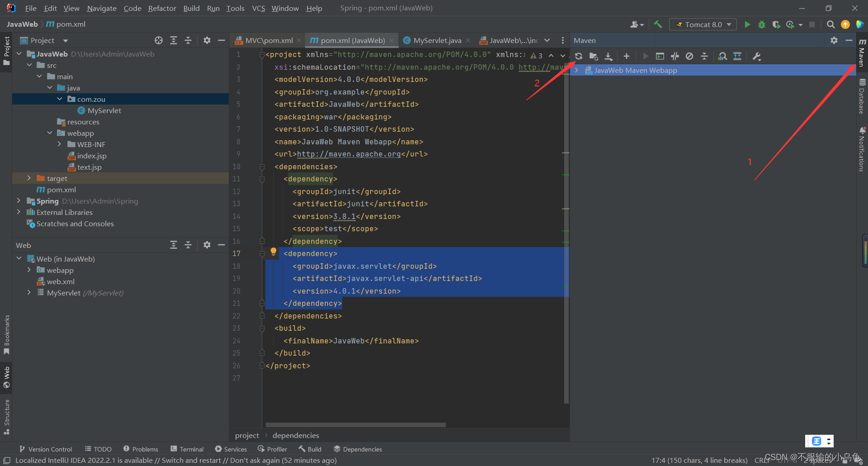Expand External Libraries node
Viewport: 868px width, 466px height.
tap(19, 212)
